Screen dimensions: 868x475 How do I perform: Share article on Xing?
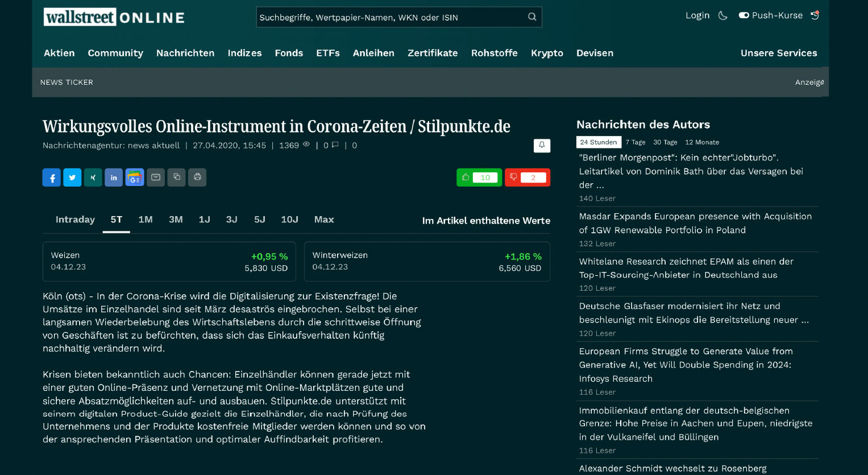coord(93,177)
